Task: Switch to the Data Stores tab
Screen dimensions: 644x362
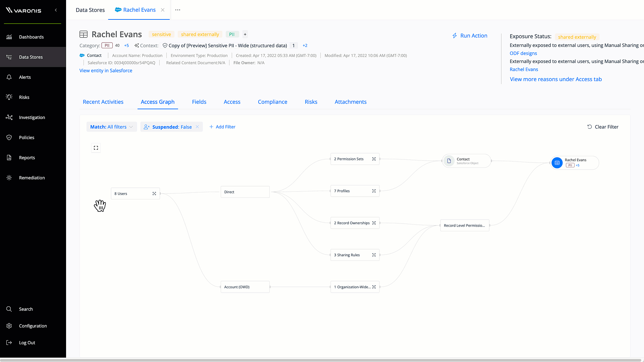Action: point(90,10)
